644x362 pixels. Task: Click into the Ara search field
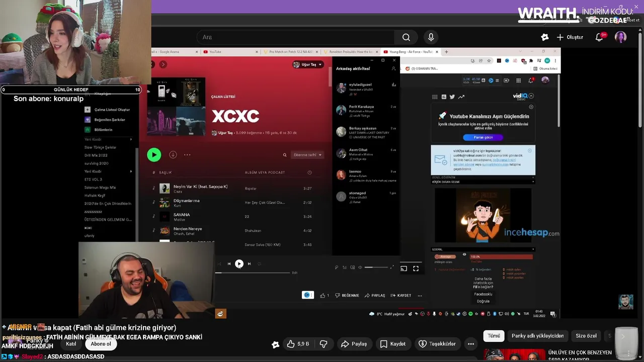(297, 37)
